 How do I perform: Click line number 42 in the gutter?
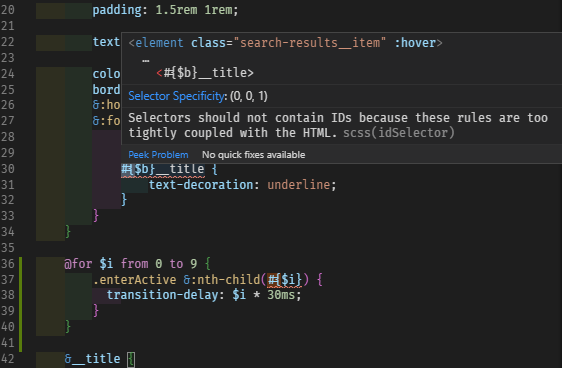(x=8, y=359)
